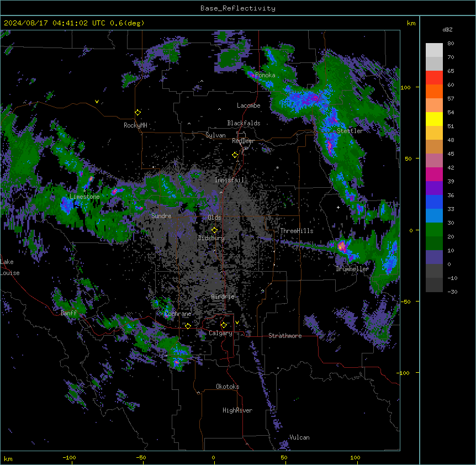Click the Cochrane city label
Image resolution: width=476 pixels, height=465 pixels.
tap(178, 314)
